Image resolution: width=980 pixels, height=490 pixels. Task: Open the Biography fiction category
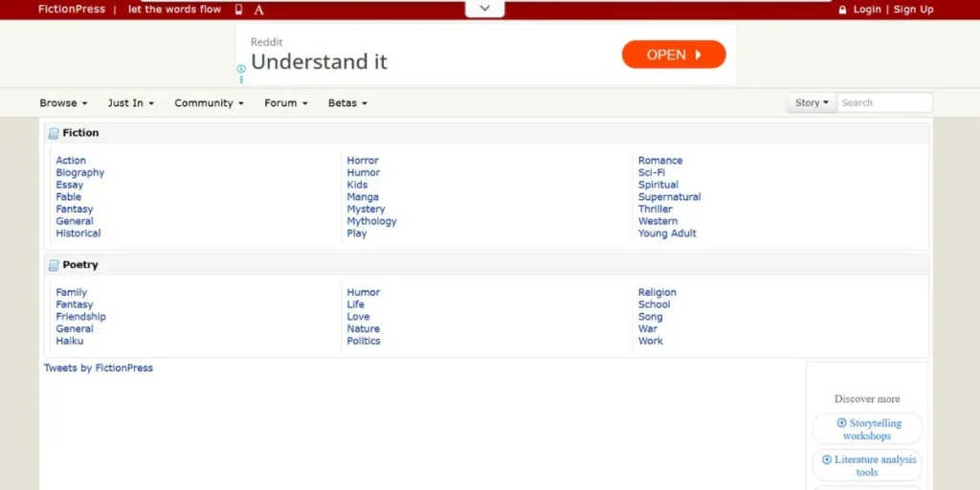[80, 172]
